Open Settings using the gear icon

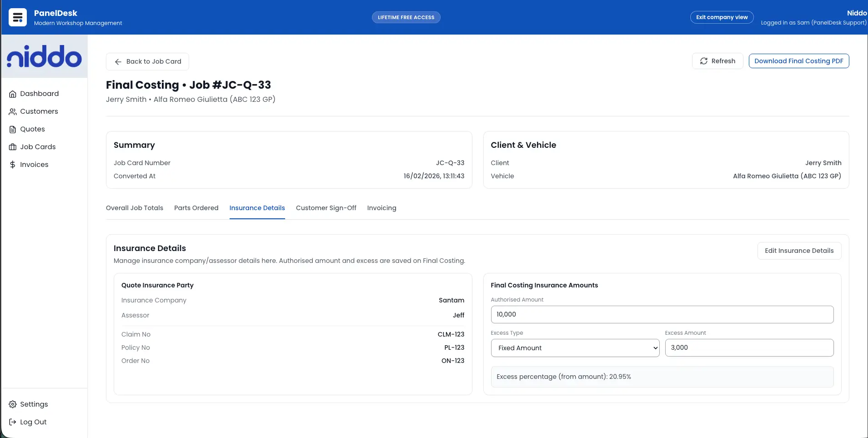(x=12, y=404)
